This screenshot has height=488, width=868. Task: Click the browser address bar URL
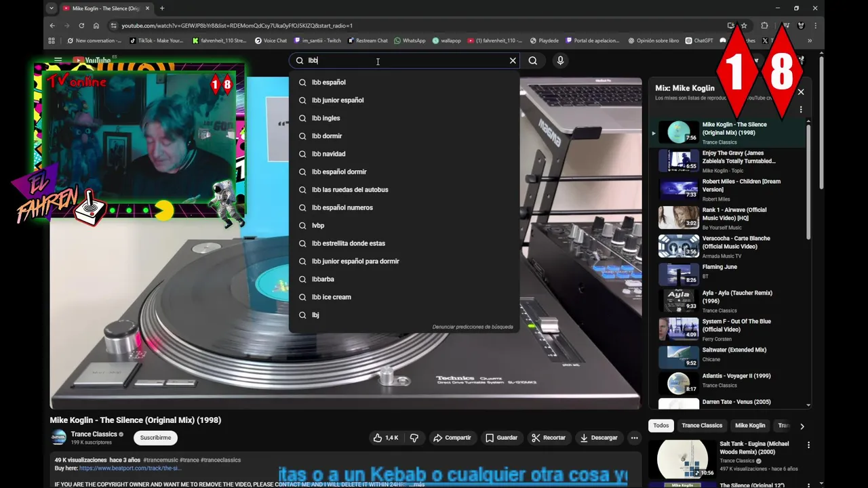pos(237,26)
